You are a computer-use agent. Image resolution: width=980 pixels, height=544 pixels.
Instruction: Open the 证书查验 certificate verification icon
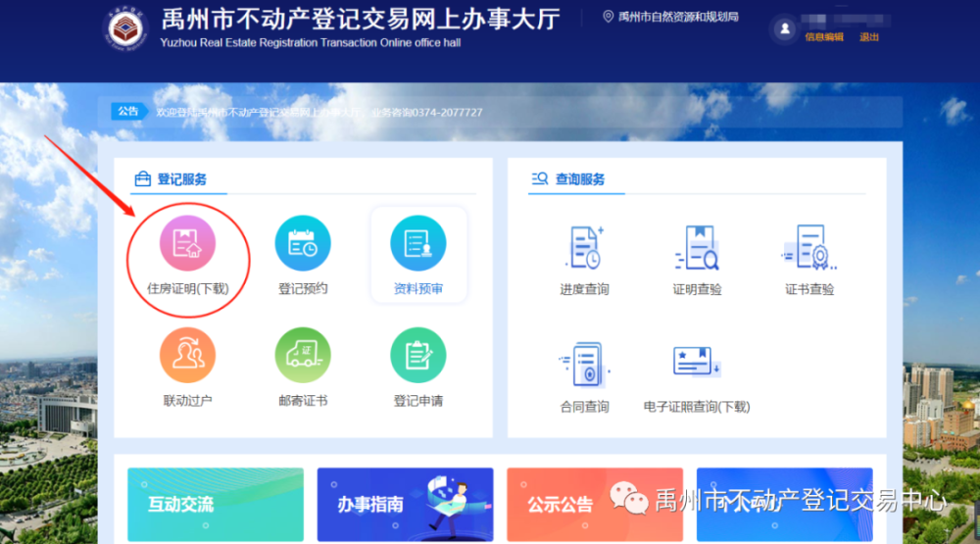(809, 248)
